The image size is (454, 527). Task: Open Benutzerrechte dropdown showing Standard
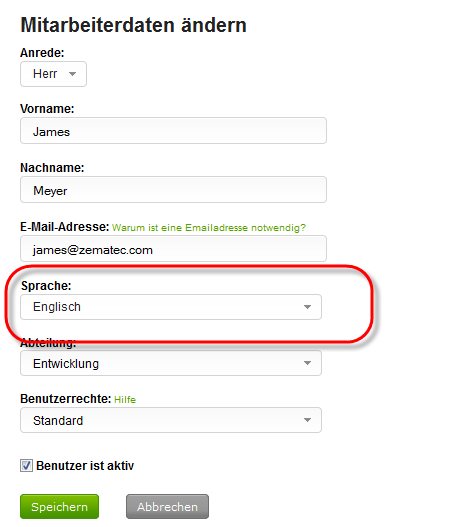(171, 420)
